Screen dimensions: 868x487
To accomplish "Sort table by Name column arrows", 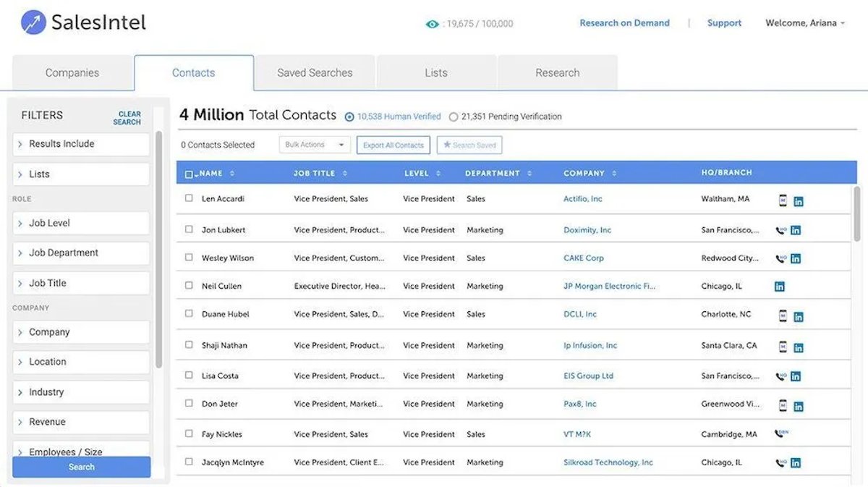I will pos(232,174).
